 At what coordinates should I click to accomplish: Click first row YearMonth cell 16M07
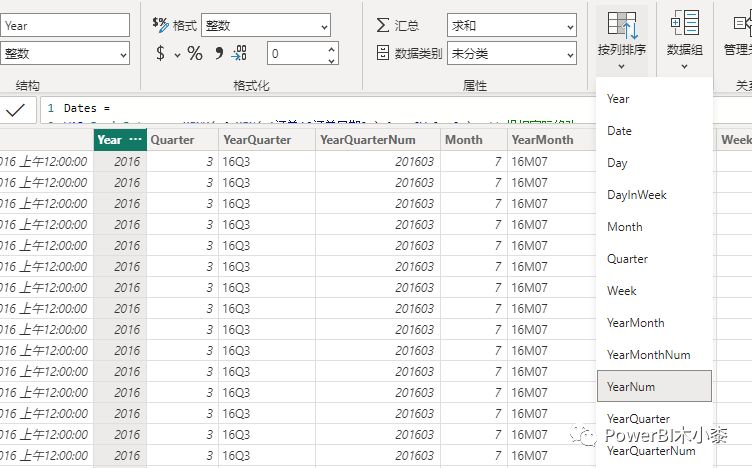coord(551,162)
